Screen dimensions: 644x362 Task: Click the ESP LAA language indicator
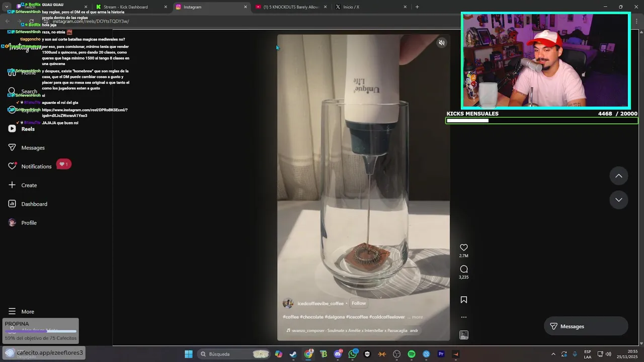[x=588, y=354]
